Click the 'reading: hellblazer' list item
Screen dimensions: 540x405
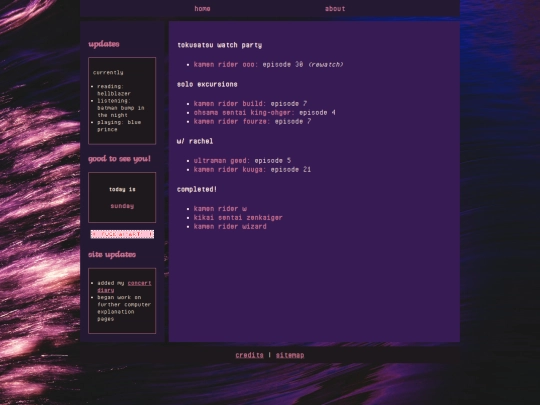(x=114, y=90)
